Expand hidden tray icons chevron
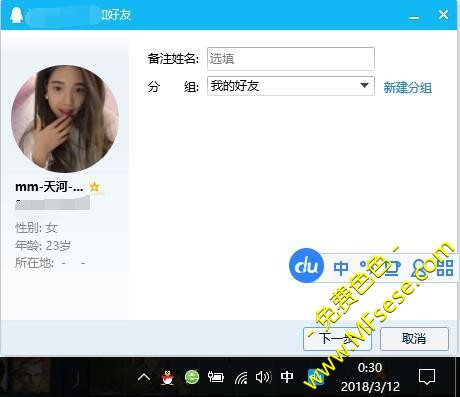460x397 pixels. click(144, 377)
